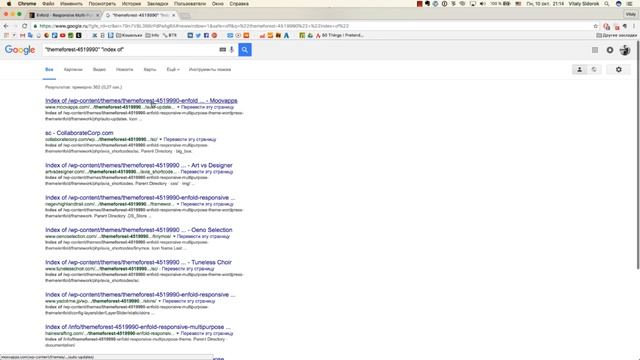This screenshot has height=360, width=640.
Task: Open Spotlight search magnifier in menu bar
Action: click(607, 4)
